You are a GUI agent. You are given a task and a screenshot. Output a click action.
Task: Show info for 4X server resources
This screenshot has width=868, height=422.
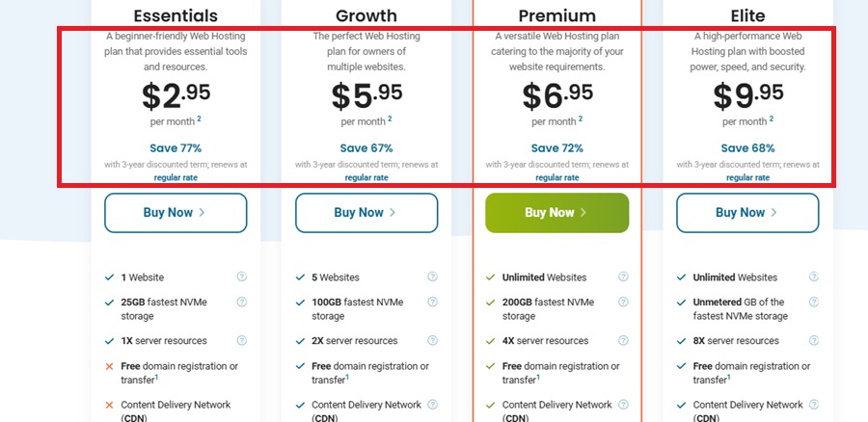(623, 341)
